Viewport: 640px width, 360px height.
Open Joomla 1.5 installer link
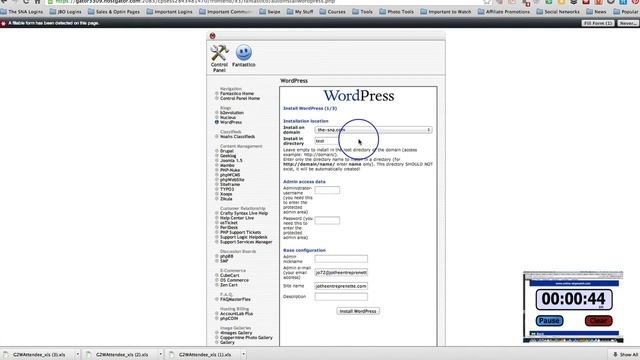231,161
